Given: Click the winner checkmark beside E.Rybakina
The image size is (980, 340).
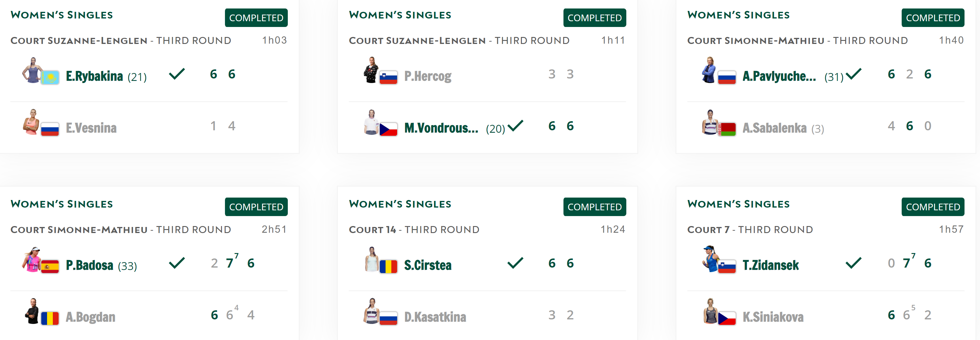Looking at the screenshot, I should pos(177,74).
